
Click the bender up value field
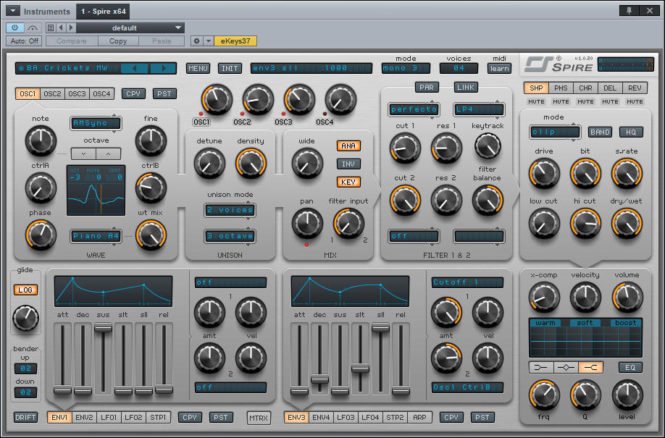click(25, 368)
